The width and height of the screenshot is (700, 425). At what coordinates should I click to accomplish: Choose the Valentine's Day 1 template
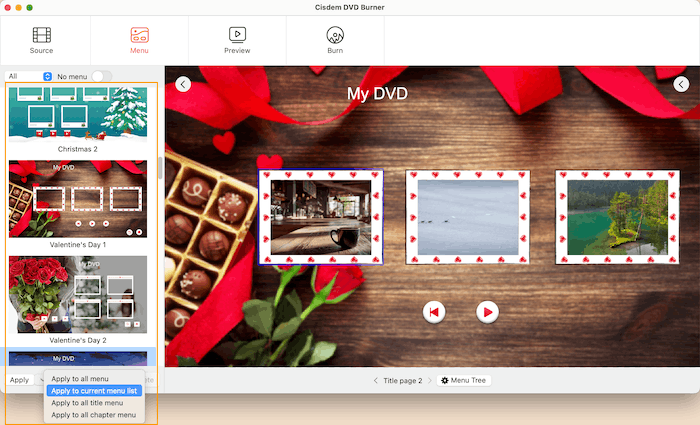pyautogui.click(x=78, y=198)
